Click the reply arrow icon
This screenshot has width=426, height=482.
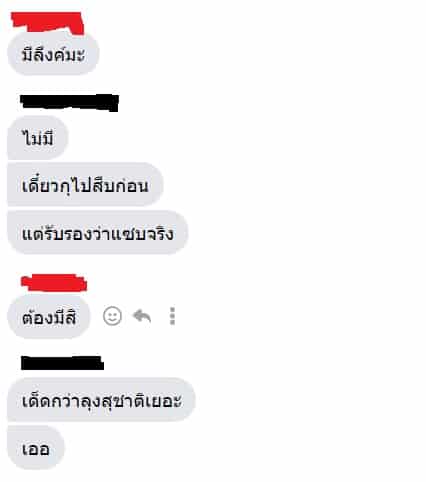[142, 316]
